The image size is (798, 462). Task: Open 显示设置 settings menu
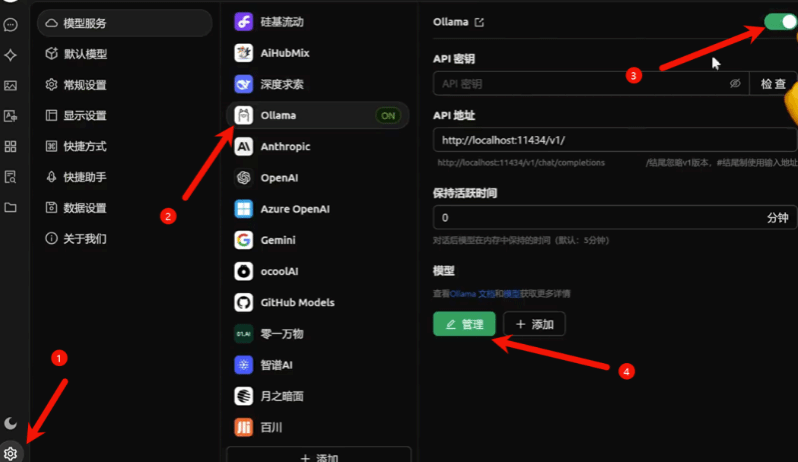[x=125, y=116]
